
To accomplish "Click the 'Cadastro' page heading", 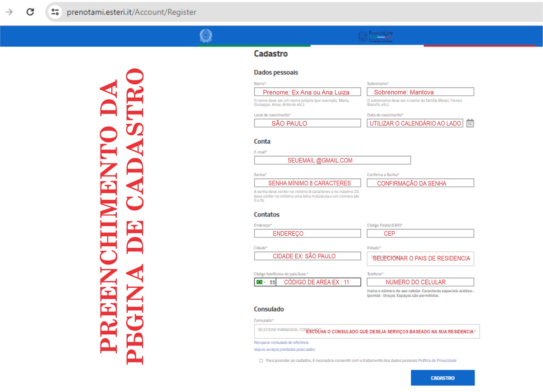I will (271, 54).
